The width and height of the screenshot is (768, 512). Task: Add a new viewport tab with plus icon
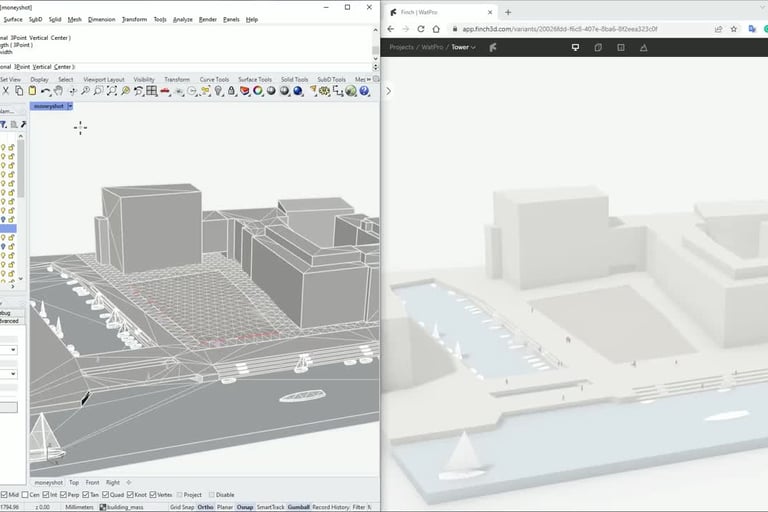(129, 483)
